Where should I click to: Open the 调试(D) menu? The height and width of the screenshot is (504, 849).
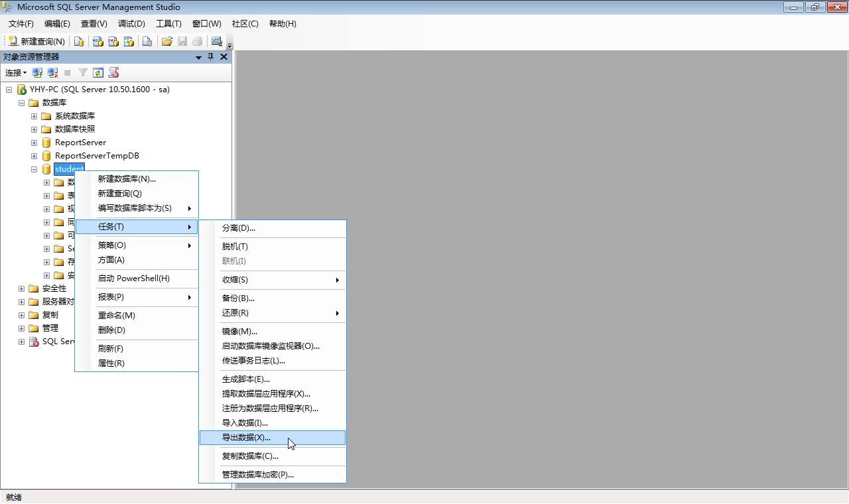(131, 24)
